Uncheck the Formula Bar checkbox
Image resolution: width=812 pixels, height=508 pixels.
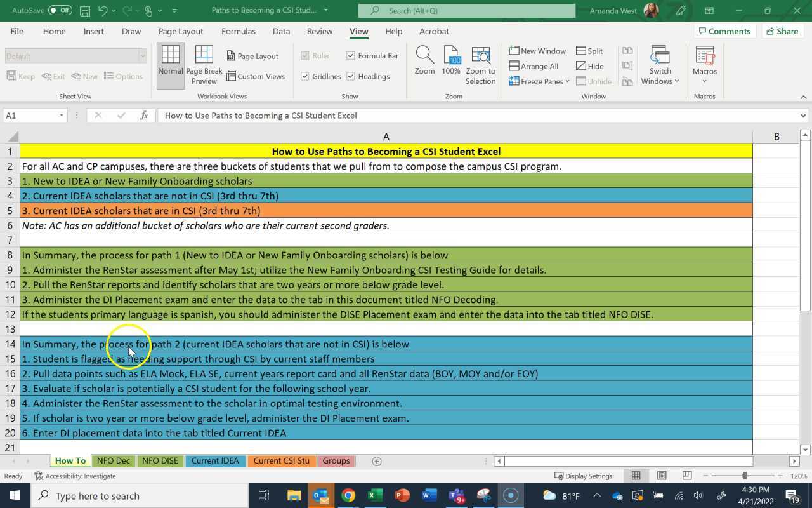pyautogui.click(x=351, y=56)
